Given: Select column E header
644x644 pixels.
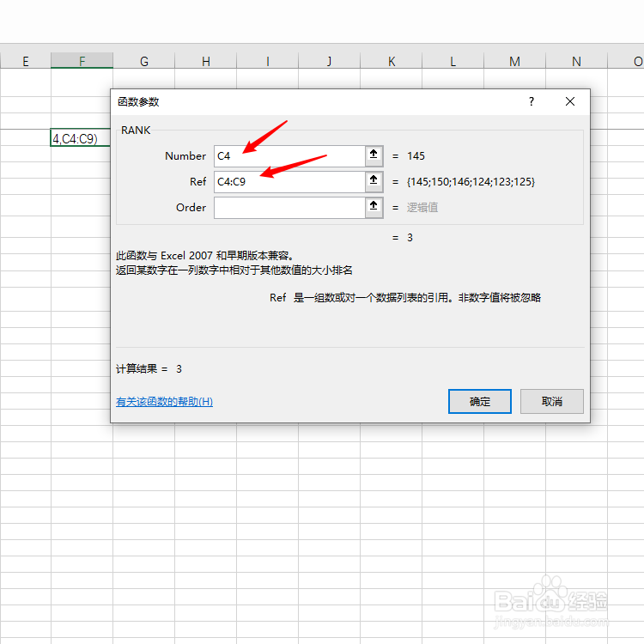Looking at the screenshot, I should pyautogui.click(x=26, y=61).
